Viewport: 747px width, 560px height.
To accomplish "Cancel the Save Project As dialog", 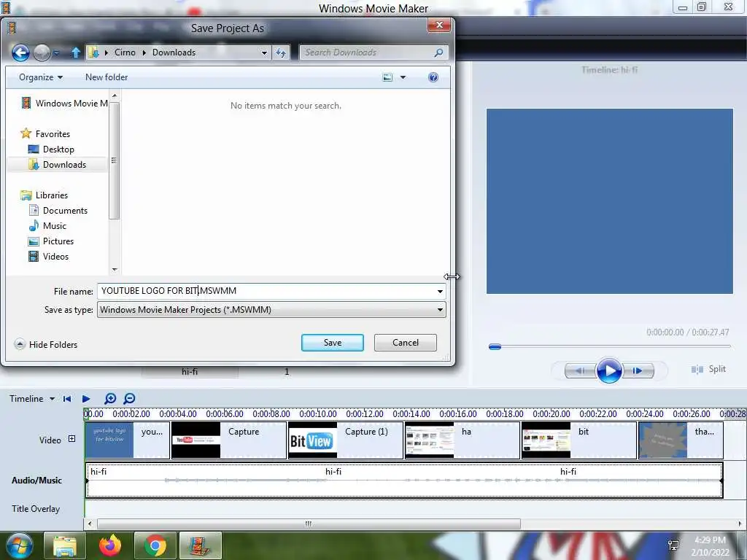I will pos(406,343).
